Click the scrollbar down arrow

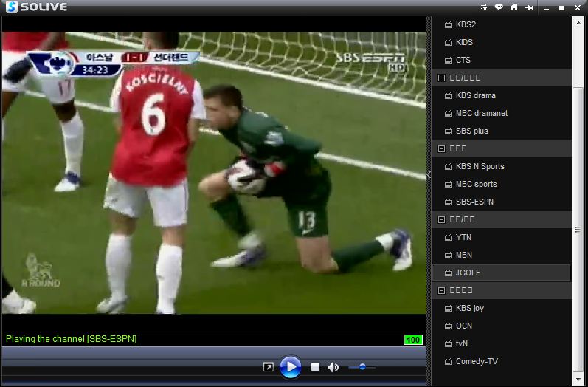578,380
